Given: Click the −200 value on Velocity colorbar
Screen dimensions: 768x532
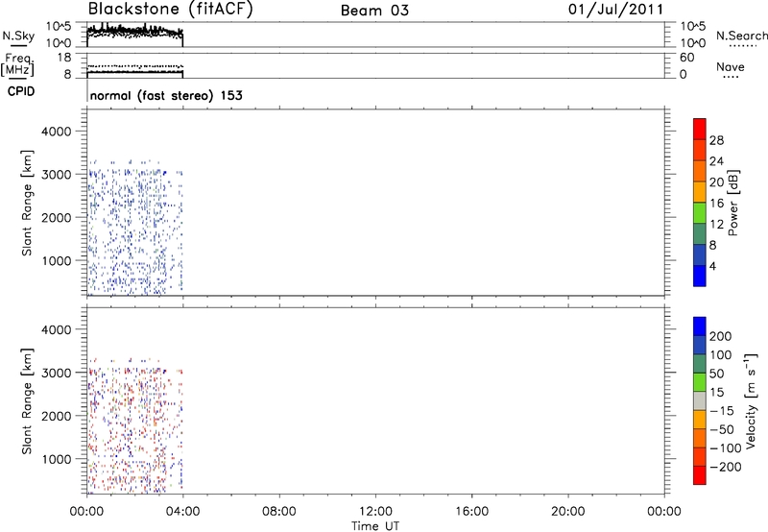Looking at the screenshot, I should (726, 467).
